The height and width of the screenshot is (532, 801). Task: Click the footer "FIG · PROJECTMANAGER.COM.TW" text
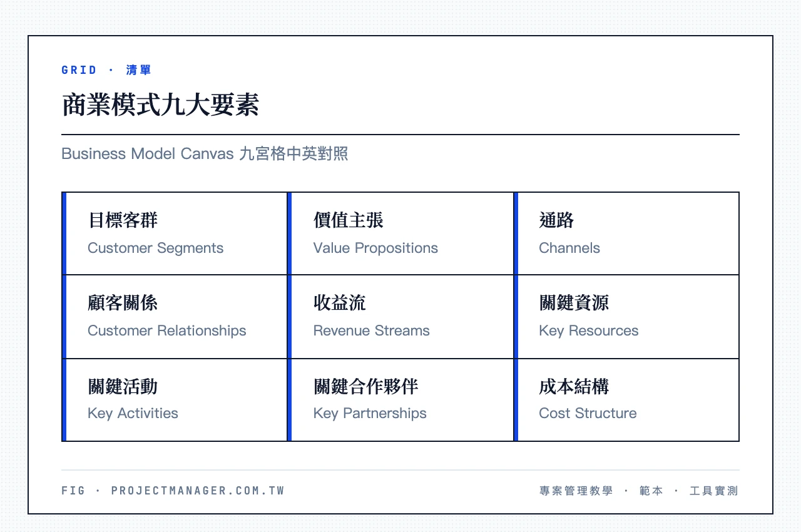[173, 491]
